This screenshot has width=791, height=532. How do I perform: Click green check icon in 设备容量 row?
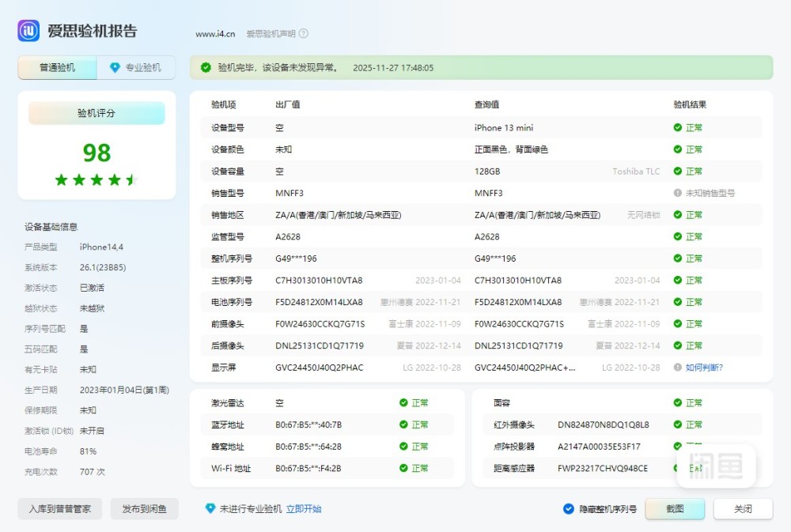(678, 171)
